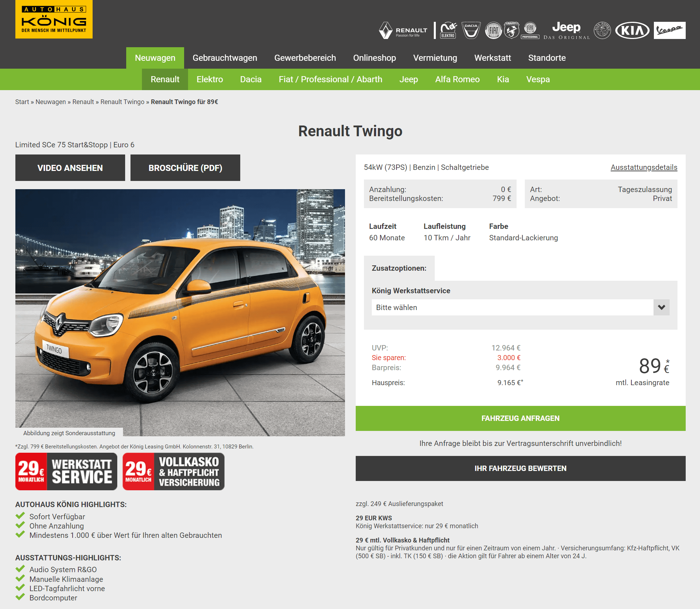Viewport: 700px width, 609px height.
Task: Click the 29€ Werkstatt Service badge
Action: (x=66, y=472)
